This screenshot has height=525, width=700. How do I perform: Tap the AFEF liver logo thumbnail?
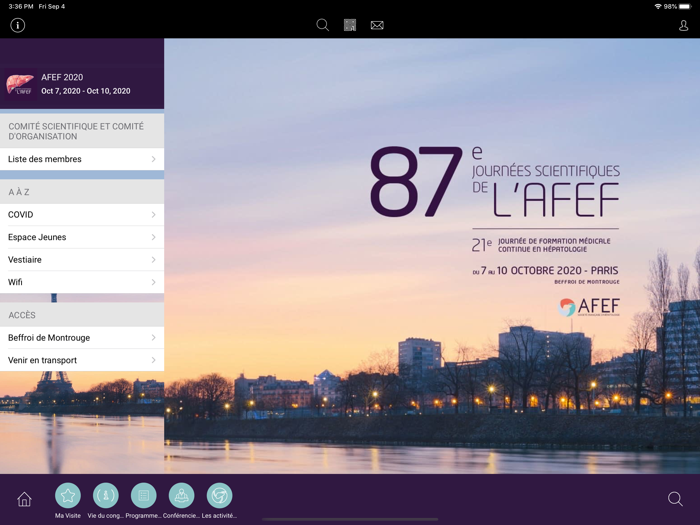click(20, 84)
